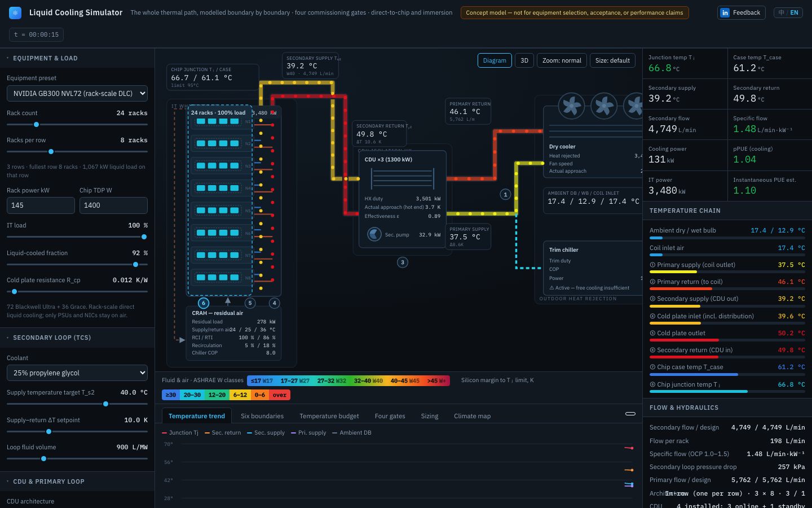The width and height of the screenshot is (812, 508).
Task: Adjust the Liquid-cooled fraction slider
Action: pyautogui.click(x=77, y=264)
